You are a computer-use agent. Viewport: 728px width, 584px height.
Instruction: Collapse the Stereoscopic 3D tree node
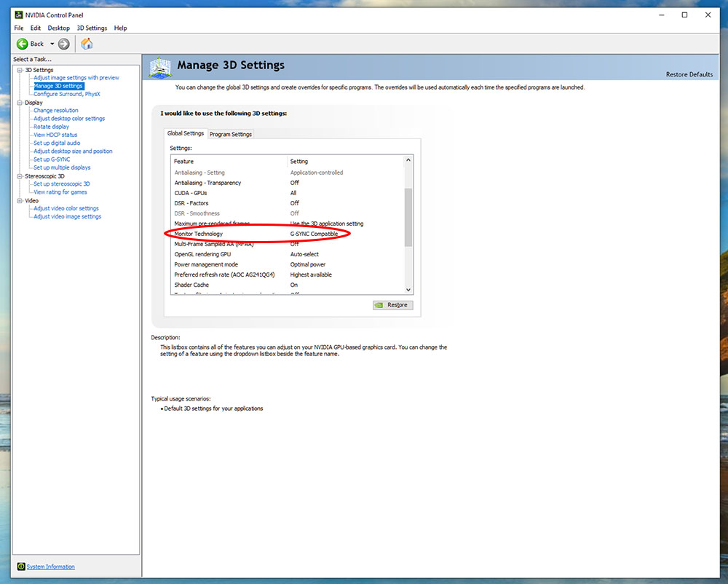point(20,176)
